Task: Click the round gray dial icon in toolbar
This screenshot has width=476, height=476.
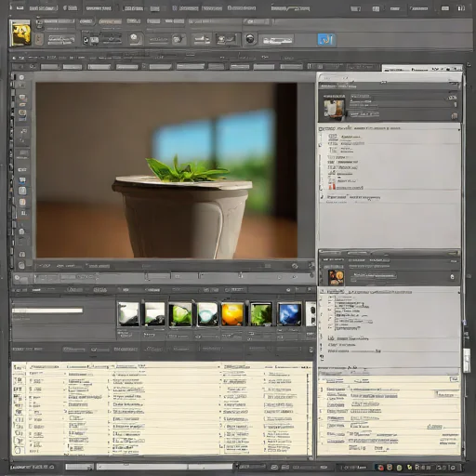Action: coord(134,38)
